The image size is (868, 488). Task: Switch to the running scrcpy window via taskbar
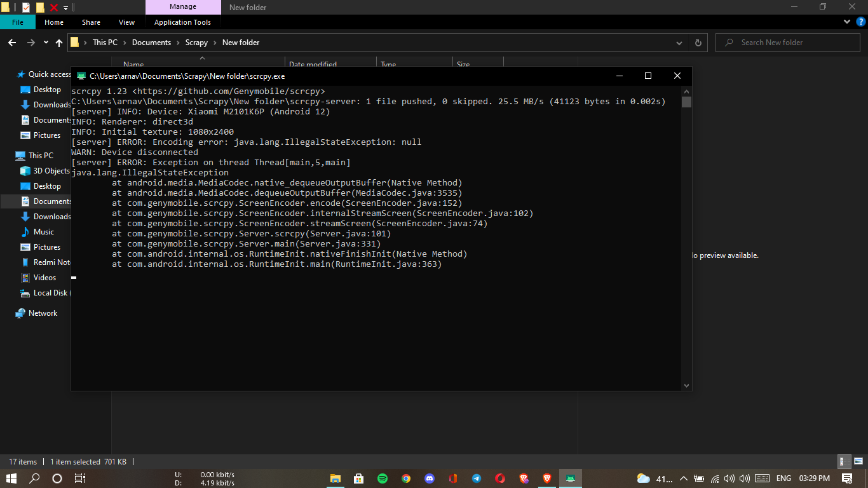pos(570,478)
